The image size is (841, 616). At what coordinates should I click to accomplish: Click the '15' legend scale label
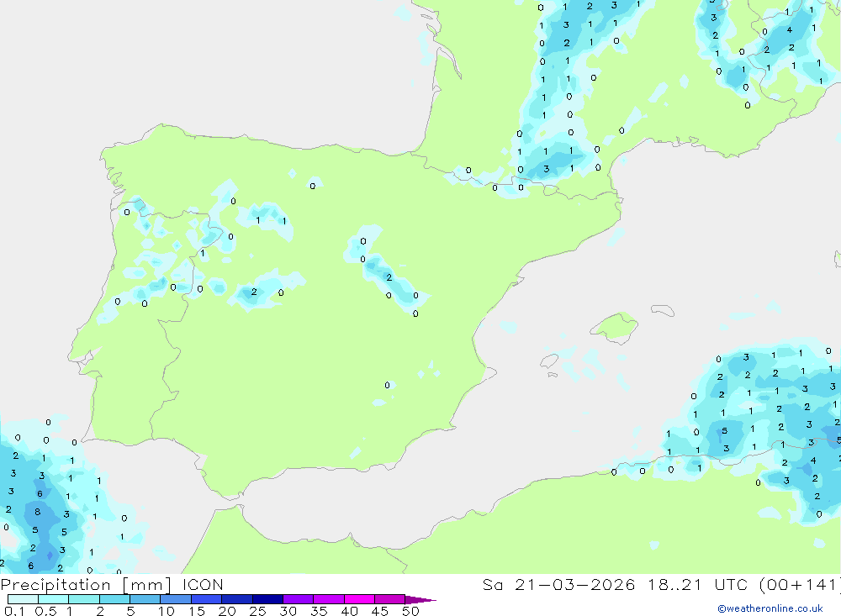coord(197,611)
